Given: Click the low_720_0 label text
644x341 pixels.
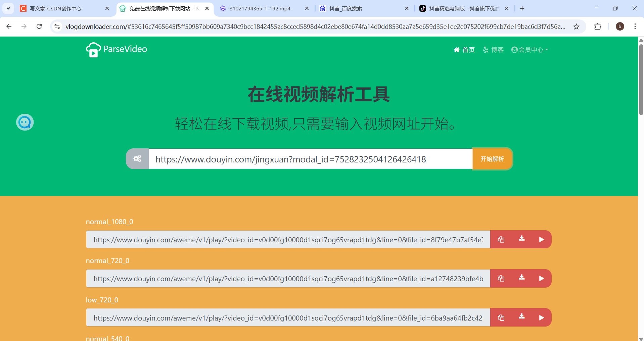Looking at the screenshot, I should point(102,300).
